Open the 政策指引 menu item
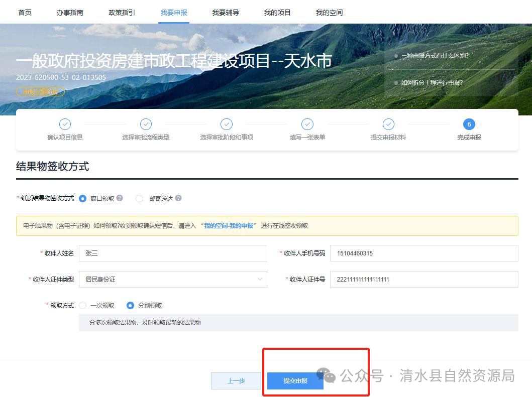Screen dimensions: 532x397 pyautogui.click(x=121, y=12)
